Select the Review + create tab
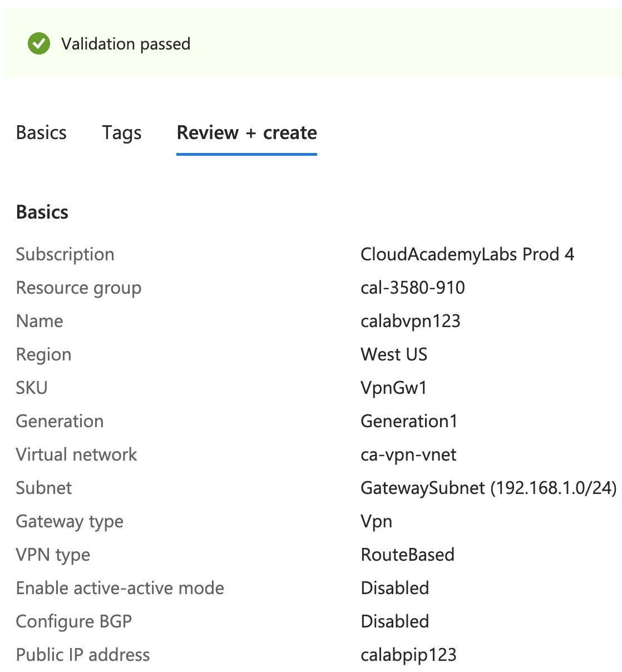 click(x=246, y=133)
